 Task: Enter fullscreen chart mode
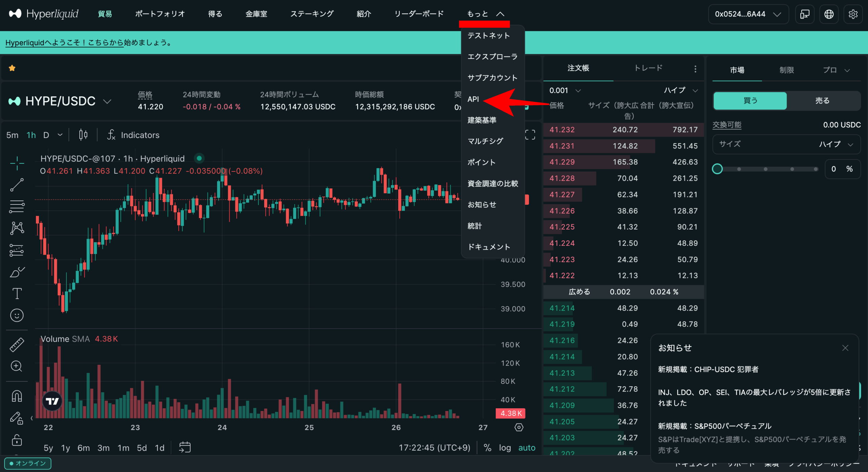pyautogui.click(x=530, y=135)
